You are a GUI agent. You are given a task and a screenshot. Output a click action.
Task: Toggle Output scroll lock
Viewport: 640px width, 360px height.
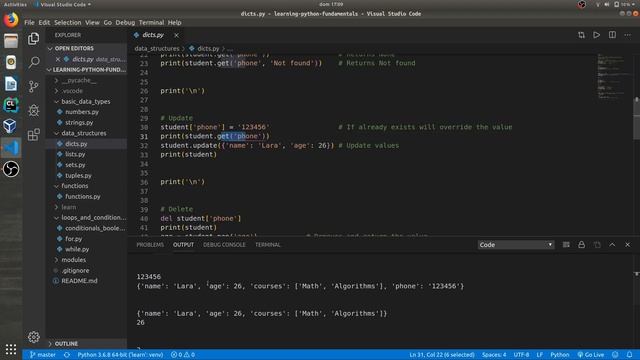tap(581, 244)
